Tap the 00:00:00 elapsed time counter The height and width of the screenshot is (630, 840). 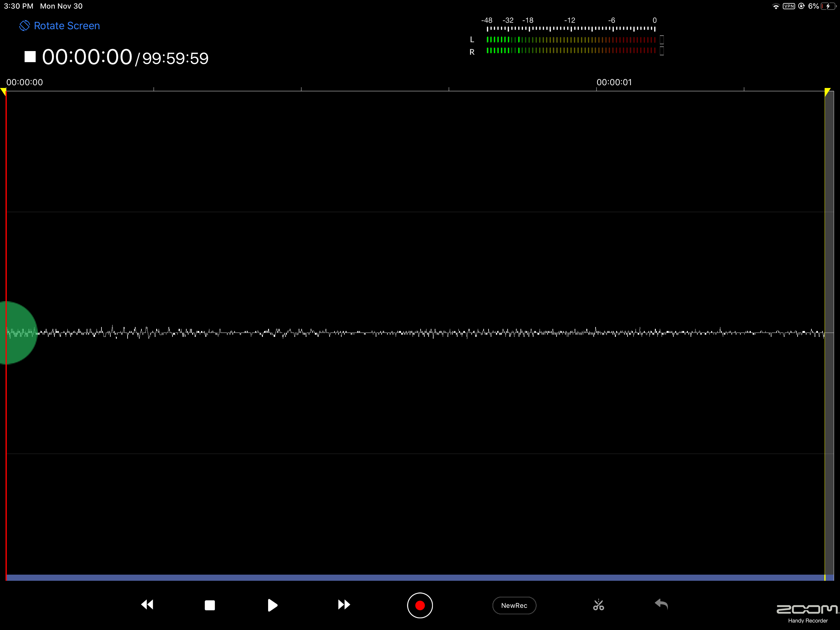tap(87, 58)
